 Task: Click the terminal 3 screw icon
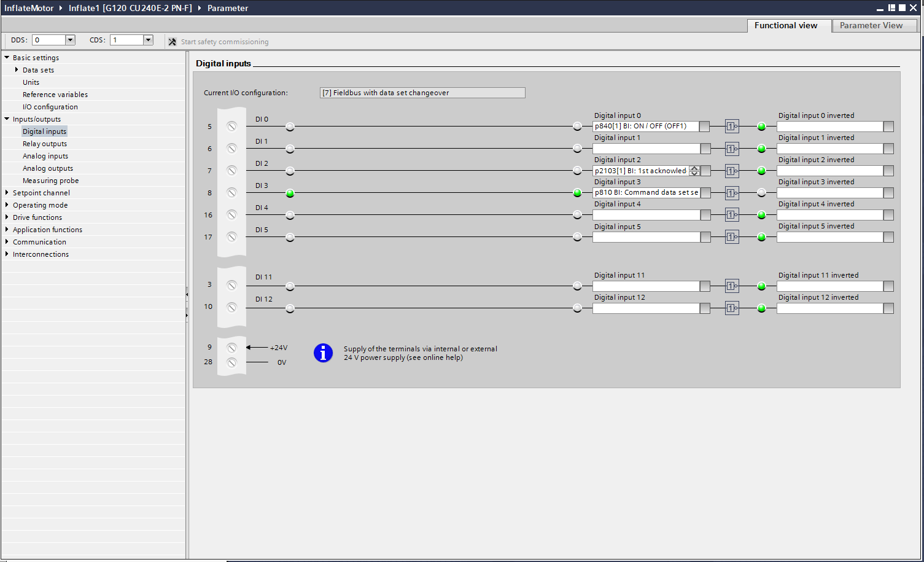coord(231,286)
